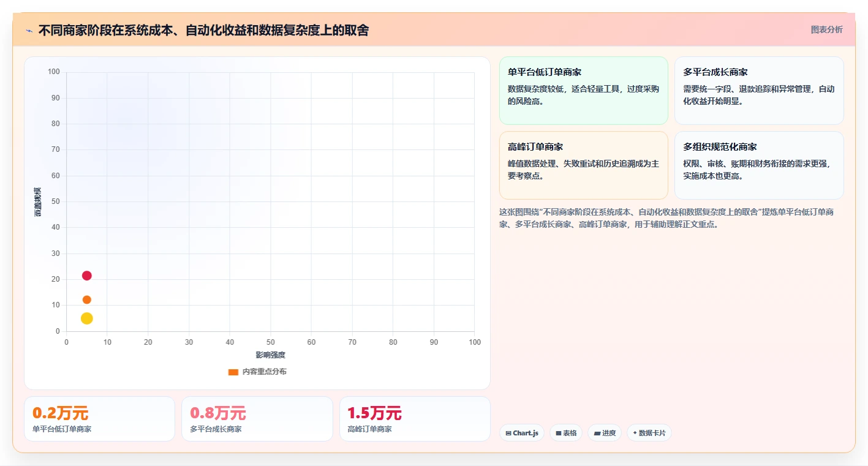Toggle the 内容重点分布 legend swatch
This screenshot has height=466, width=868.
233,372
